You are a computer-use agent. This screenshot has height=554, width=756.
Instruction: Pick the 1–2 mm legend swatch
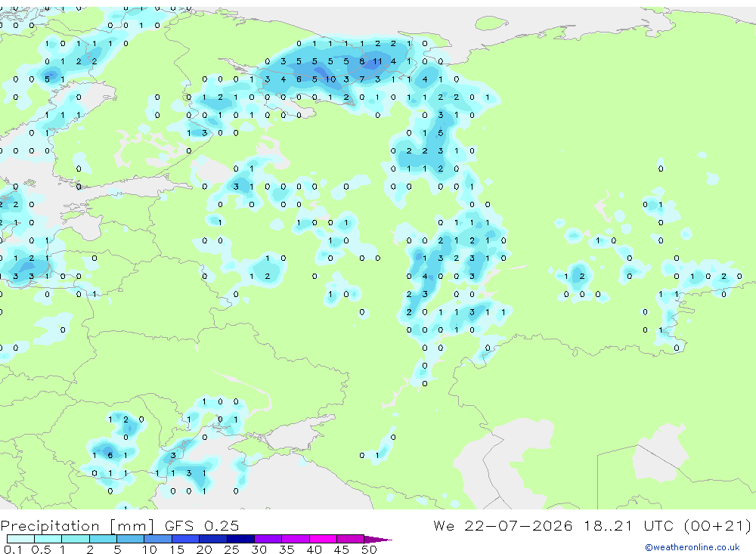click(x=76, y=539)
